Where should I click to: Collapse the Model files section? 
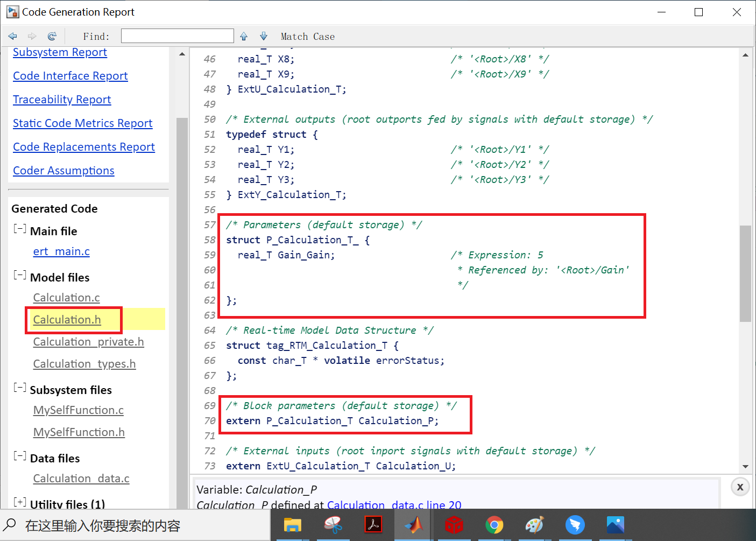[19, 275]
